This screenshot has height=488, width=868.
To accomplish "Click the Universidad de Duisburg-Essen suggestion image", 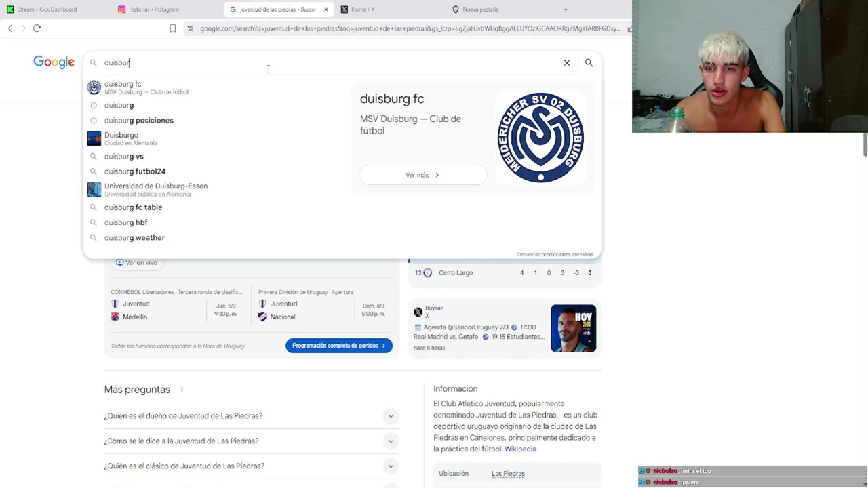I will 94,190.
